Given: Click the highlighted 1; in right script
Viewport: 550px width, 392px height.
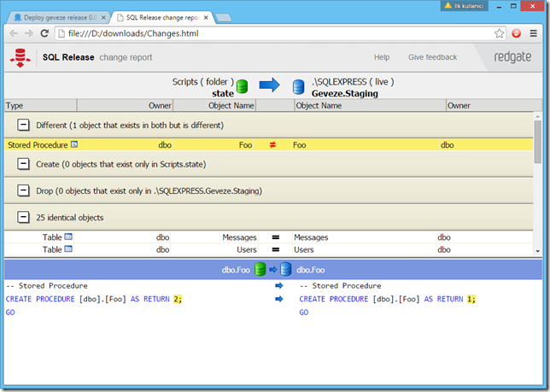Looking at the screenshot, I should (471, 299).
